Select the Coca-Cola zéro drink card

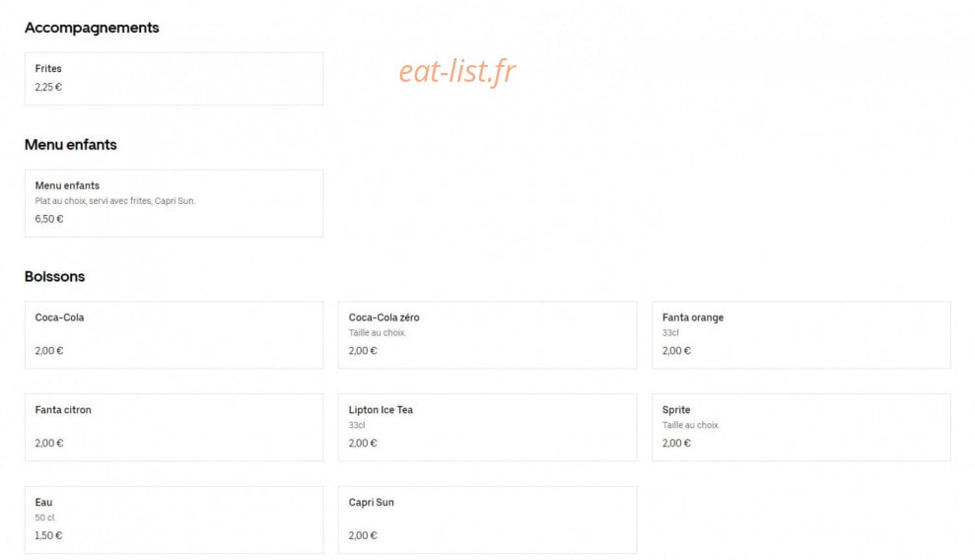tap(487, 335)
